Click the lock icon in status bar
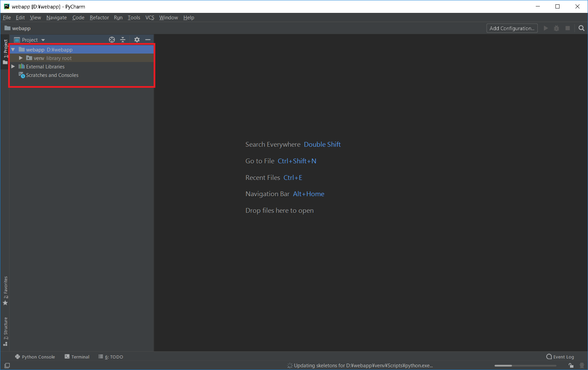This screenshot has height=370, width=588. pos(571,365)
